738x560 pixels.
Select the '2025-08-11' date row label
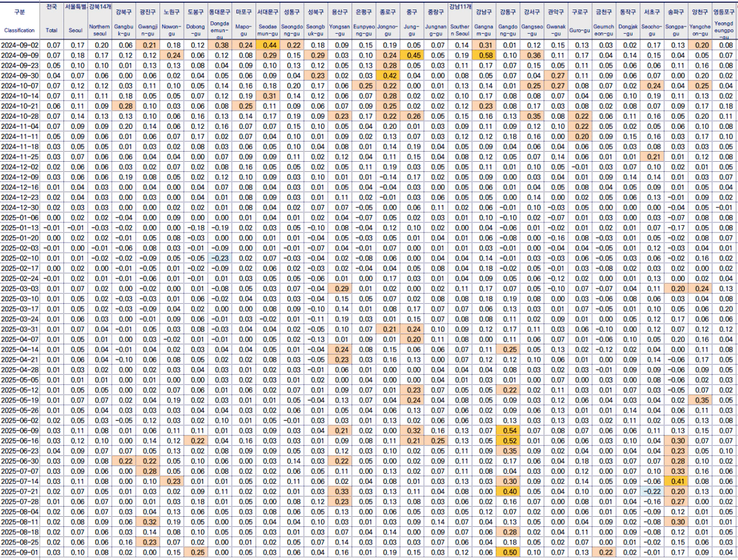coord(19,521)
